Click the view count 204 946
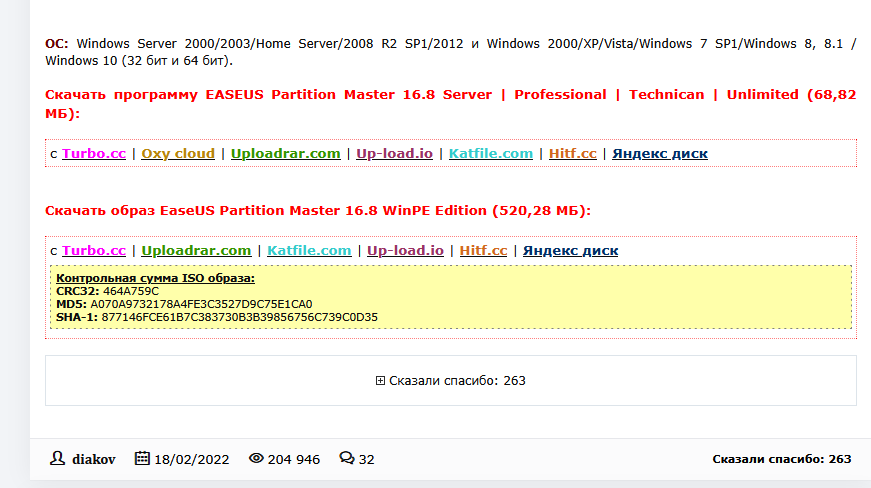This screenshot has height=488, width=871. [294, 459]
